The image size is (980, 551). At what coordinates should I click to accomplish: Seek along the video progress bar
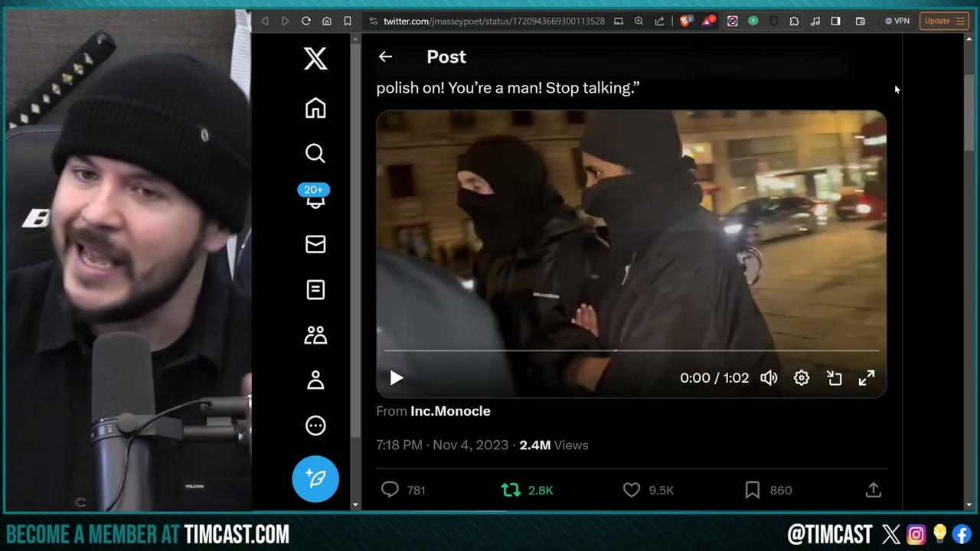pyautogui.click(x=632, y=351)
